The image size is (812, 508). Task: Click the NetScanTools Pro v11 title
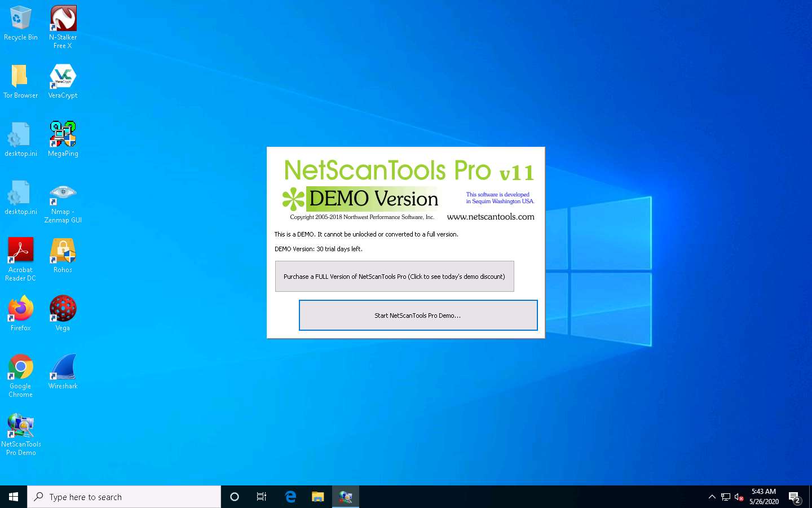pyautogui.click(x=409, y=170)
